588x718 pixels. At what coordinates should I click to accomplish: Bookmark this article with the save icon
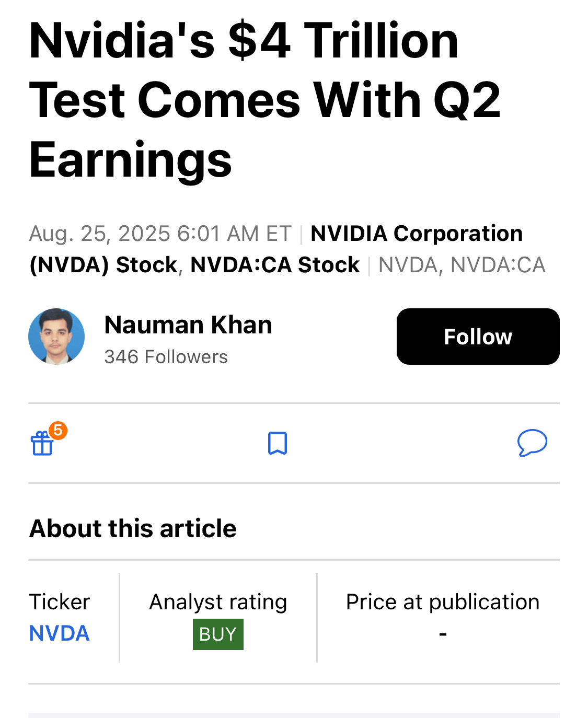(x=278, y=443)
